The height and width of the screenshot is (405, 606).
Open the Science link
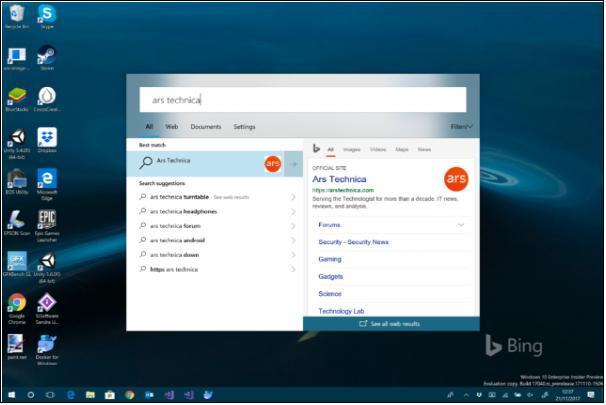[x=330, y=294]
